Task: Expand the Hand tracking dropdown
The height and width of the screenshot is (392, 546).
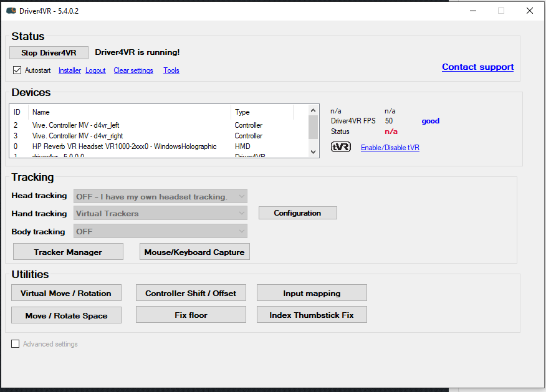Action: pyautogui.click(x=160, y=213)
